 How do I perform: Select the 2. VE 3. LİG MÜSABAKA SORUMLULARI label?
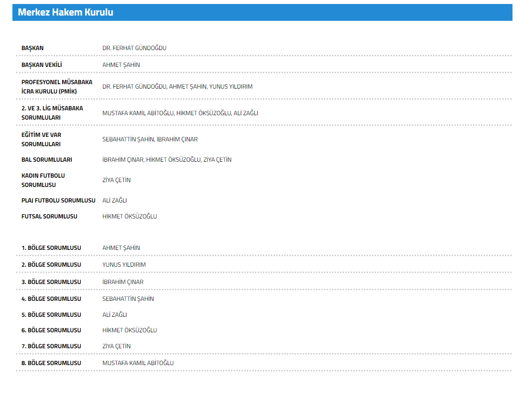[x=52, y=113]
